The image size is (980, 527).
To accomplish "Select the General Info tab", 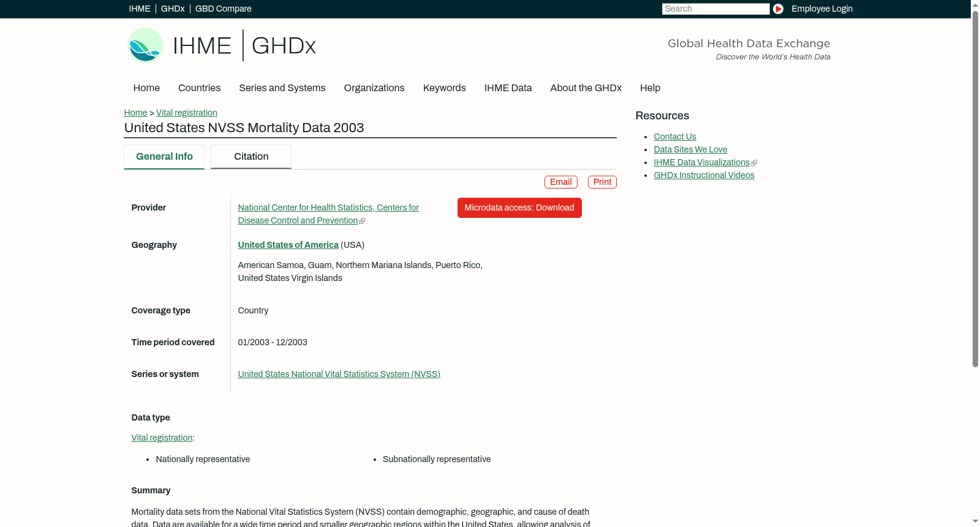I will pos(164,157).
